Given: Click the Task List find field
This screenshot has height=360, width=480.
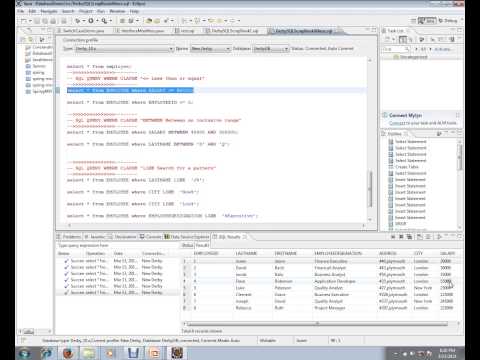Looking at the screenshot, I should 396,49.
